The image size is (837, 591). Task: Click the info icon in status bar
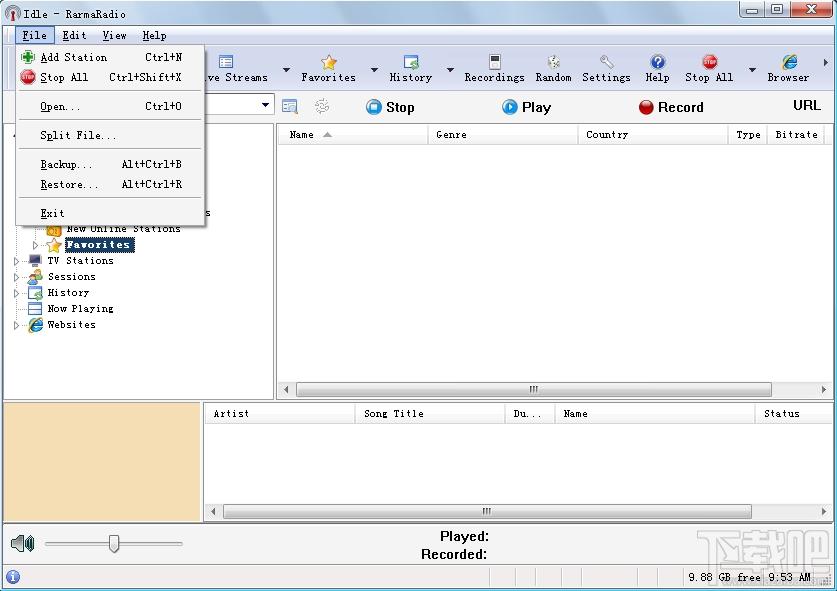tap(13, 577)
